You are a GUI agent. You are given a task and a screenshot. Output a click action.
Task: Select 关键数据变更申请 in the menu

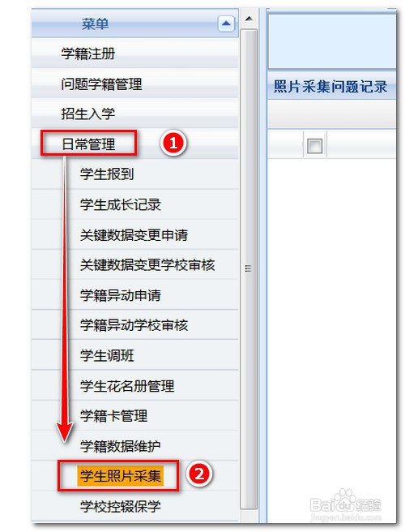click(135, 235)
